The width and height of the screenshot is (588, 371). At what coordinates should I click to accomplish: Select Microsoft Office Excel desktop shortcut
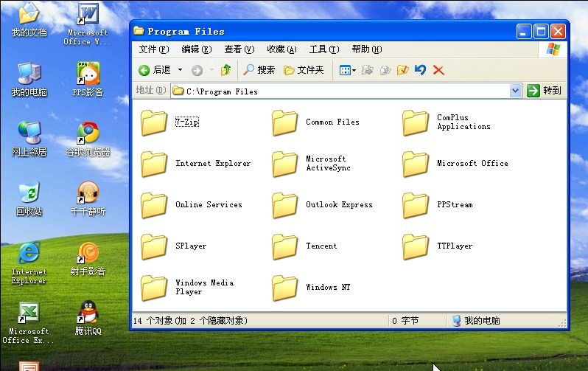pos(29,323)
